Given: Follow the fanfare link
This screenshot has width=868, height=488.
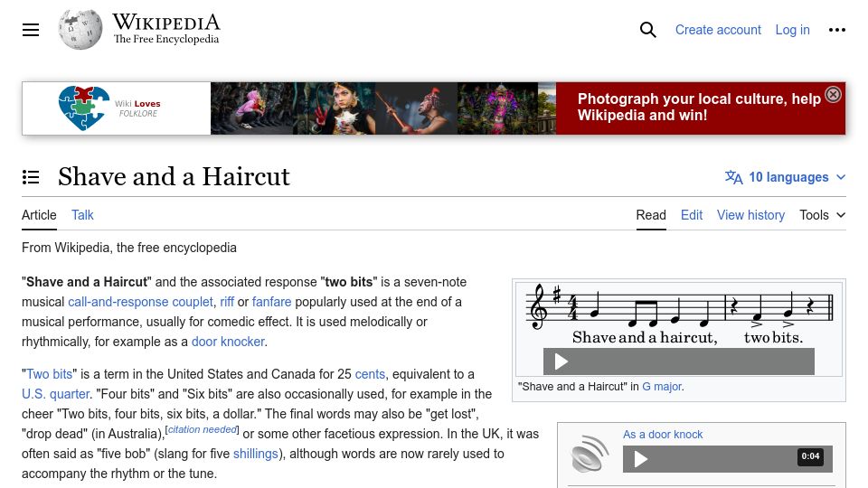Looking at the screenshot, I should (271, 302).
